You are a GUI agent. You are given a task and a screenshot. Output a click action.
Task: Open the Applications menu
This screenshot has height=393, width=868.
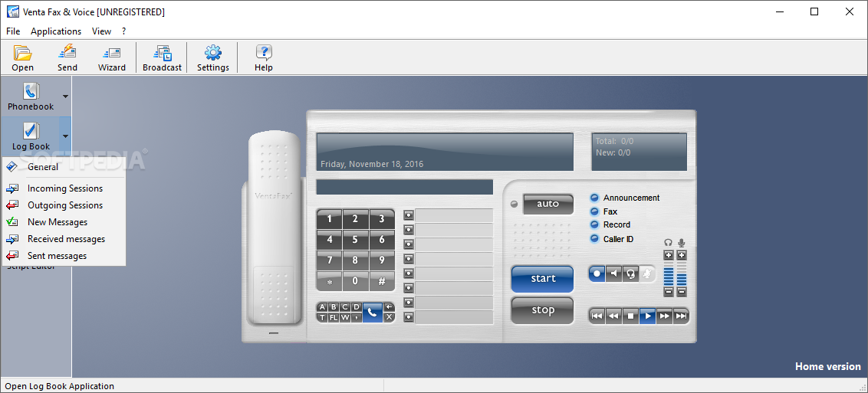[x=56, y=31]
